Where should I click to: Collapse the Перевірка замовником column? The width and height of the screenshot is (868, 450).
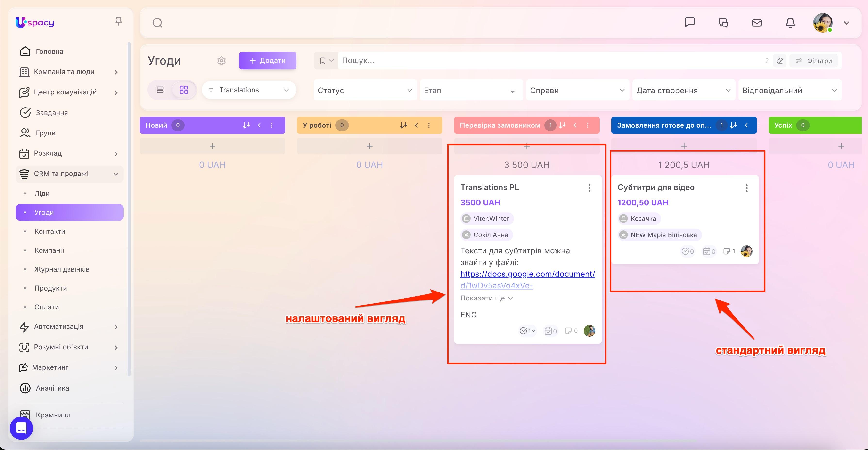(575, 125)
